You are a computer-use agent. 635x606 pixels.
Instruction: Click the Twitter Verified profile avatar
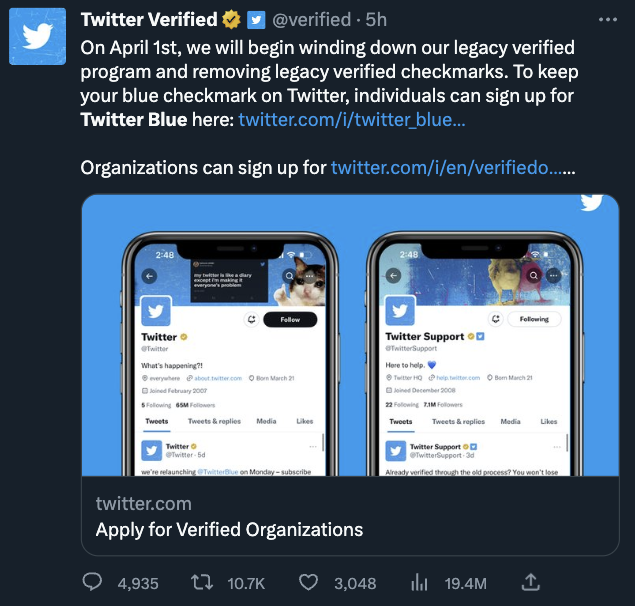point(38,38)
